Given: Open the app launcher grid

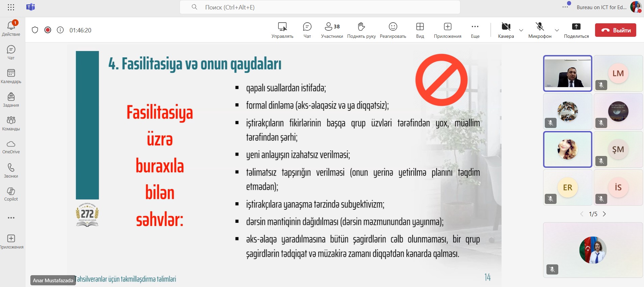Looking at the screenshot, I should (11, 7).
